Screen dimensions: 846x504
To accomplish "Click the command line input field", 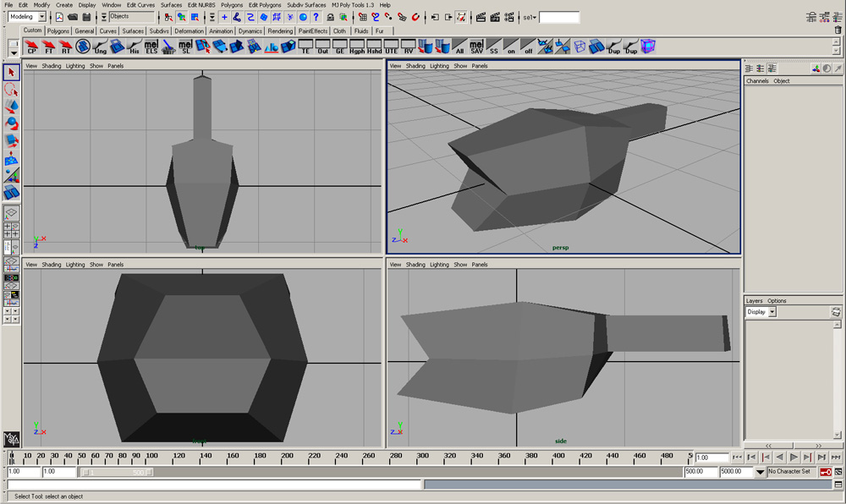I will [x=214, y=485].
